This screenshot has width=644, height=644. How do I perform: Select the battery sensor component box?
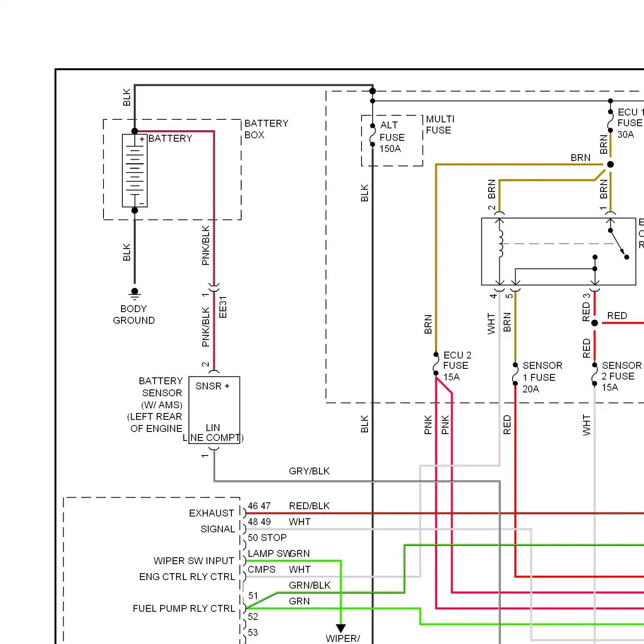[214, 410]
